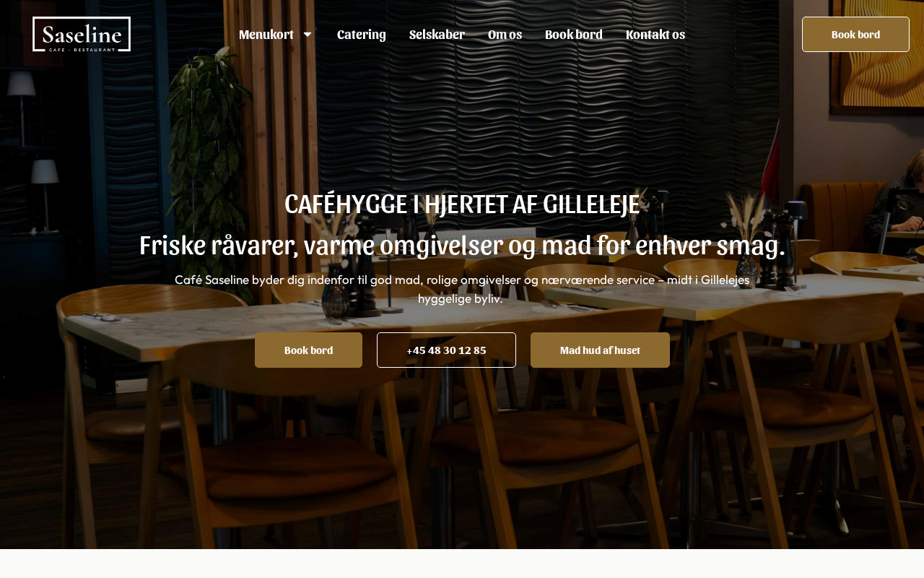
Task: Click the light section beneath the hero image
Action: click(462, 564)
